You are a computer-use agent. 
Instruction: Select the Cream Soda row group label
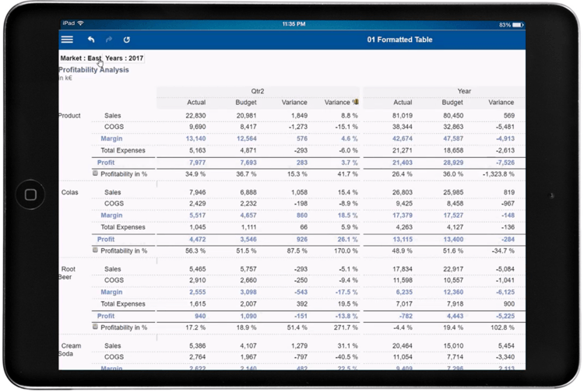[x=69, y=349]
